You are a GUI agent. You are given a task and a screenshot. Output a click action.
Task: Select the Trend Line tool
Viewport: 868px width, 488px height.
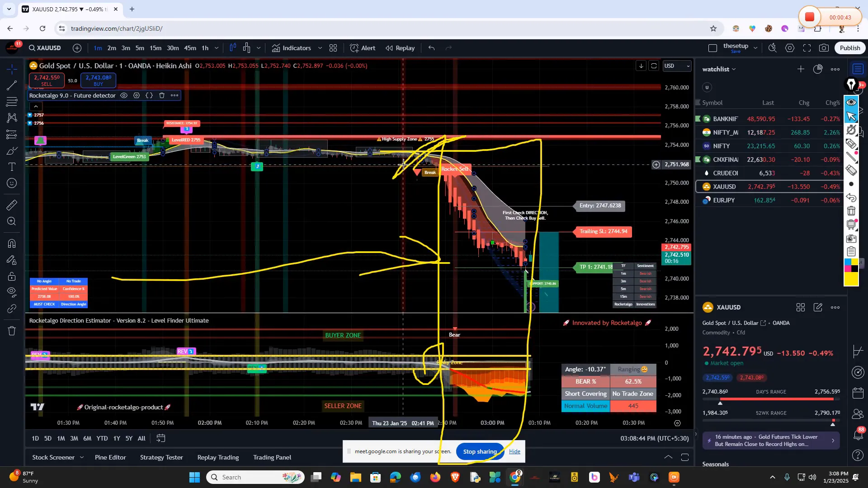point(12,86)
